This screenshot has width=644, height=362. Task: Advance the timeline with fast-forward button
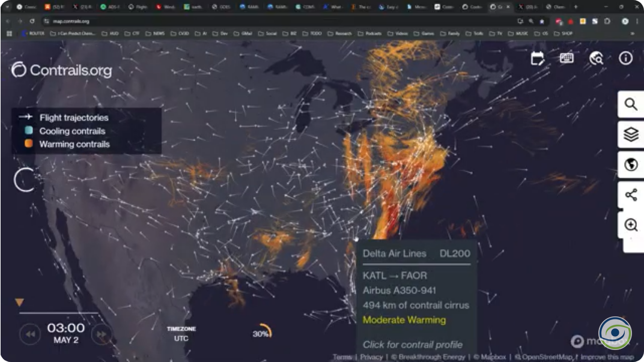102,334
